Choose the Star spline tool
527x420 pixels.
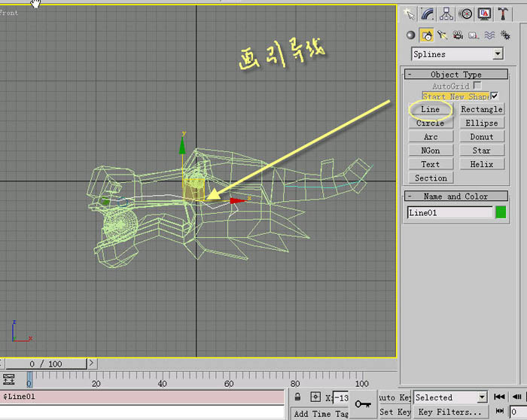click(x=482, y=151)
